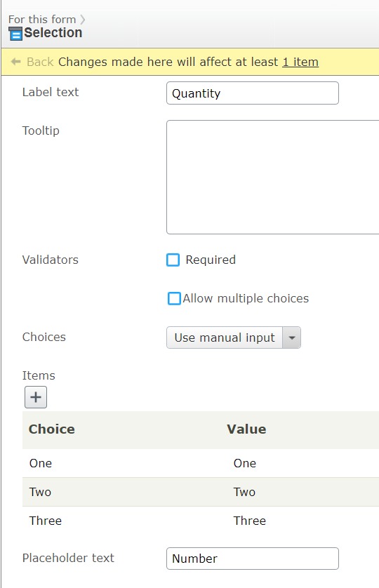The width and height of the screenshot is (379, 588).
Task: Click the breadcrumb chevron after For this form
Action: [x=83, y=19]
